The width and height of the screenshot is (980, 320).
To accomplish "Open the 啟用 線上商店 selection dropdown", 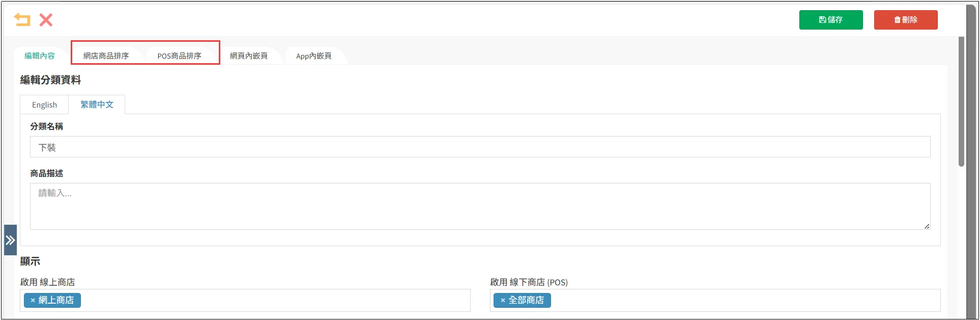I will pos(275,301).
